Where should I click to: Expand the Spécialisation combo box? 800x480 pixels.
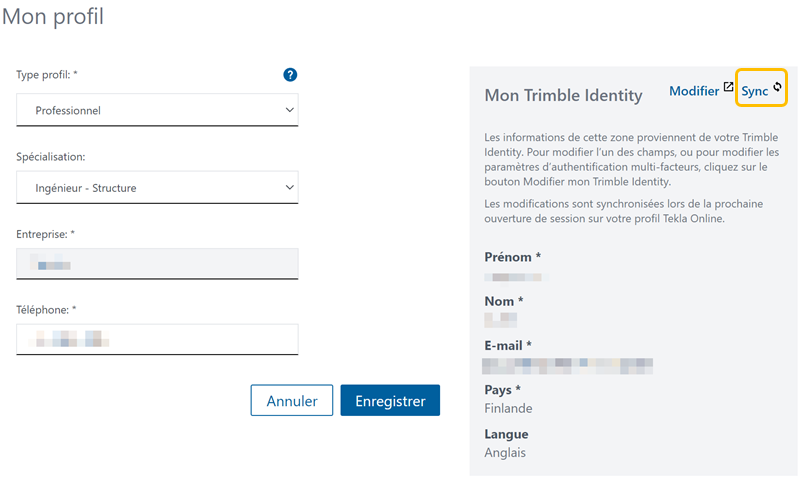(x=157, y=187)
